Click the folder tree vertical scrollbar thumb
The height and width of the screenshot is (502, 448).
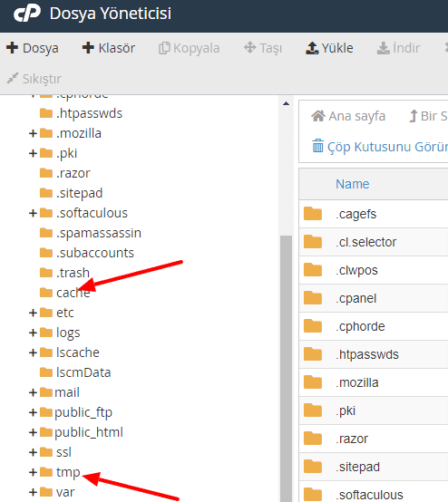tap(287, 369)
